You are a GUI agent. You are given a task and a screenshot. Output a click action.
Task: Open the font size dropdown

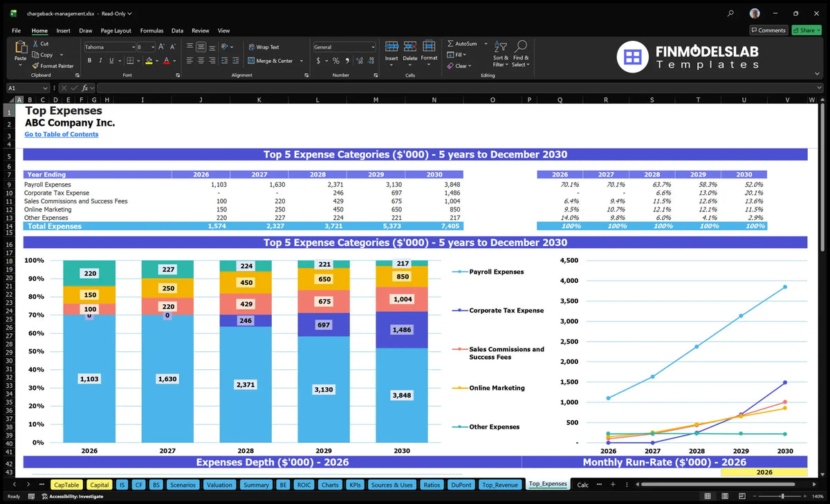click(x=152, y=47)
